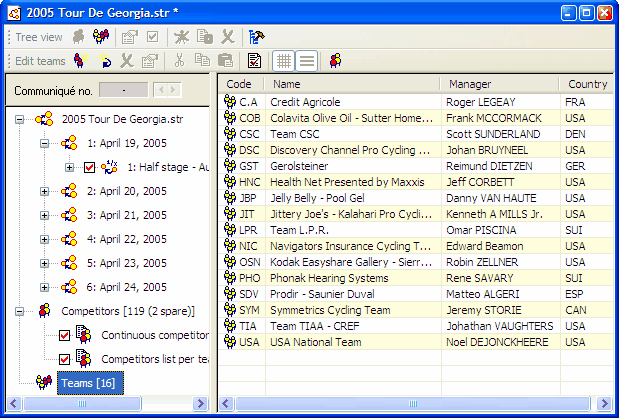Click the insert-with-arrow sparkle icon in Edit teams toolbar
The height and width of the screenshot is (418, 619).
105,61
